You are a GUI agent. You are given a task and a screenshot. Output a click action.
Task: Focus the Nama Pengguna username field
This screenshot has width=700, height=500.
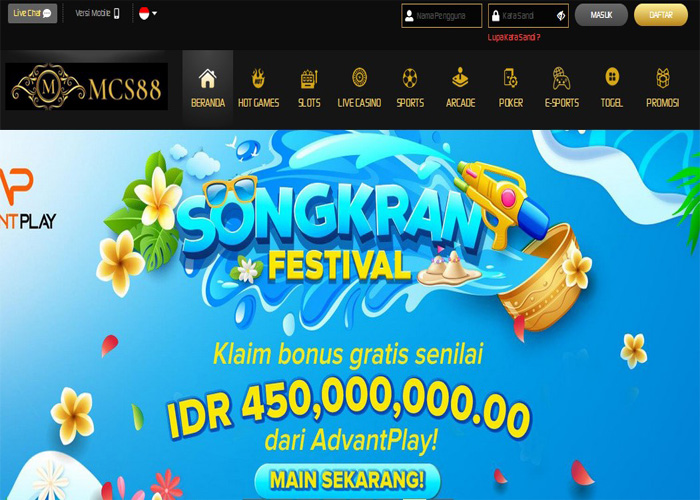[x=442, y=16]
